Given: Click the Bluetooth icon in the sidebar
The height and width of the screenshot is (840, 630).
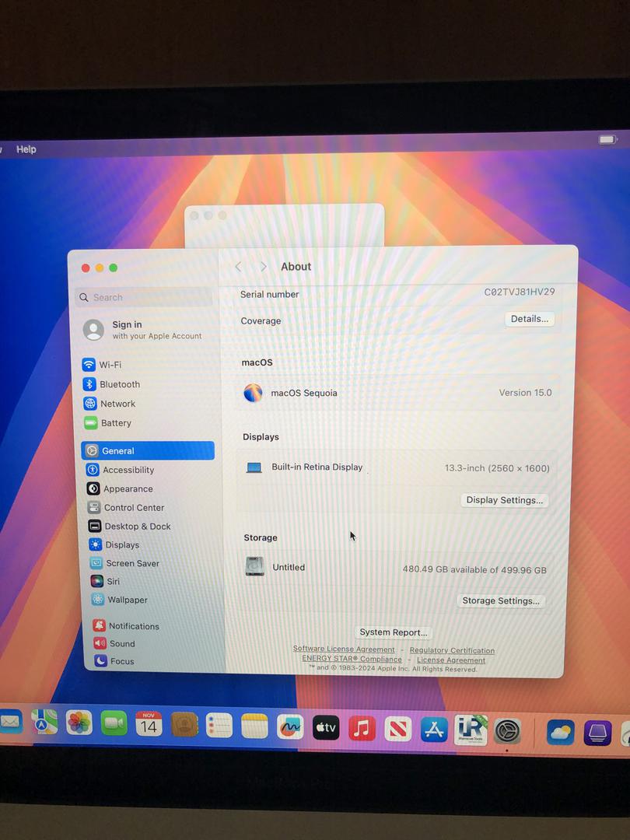Looking at the screenshot, I should 89,384.
